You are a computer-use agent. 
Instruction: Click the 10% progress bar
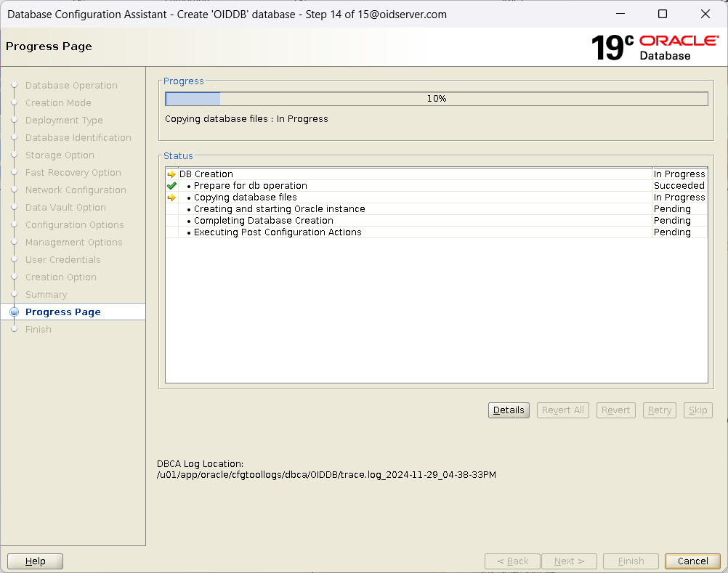[436, 99]
